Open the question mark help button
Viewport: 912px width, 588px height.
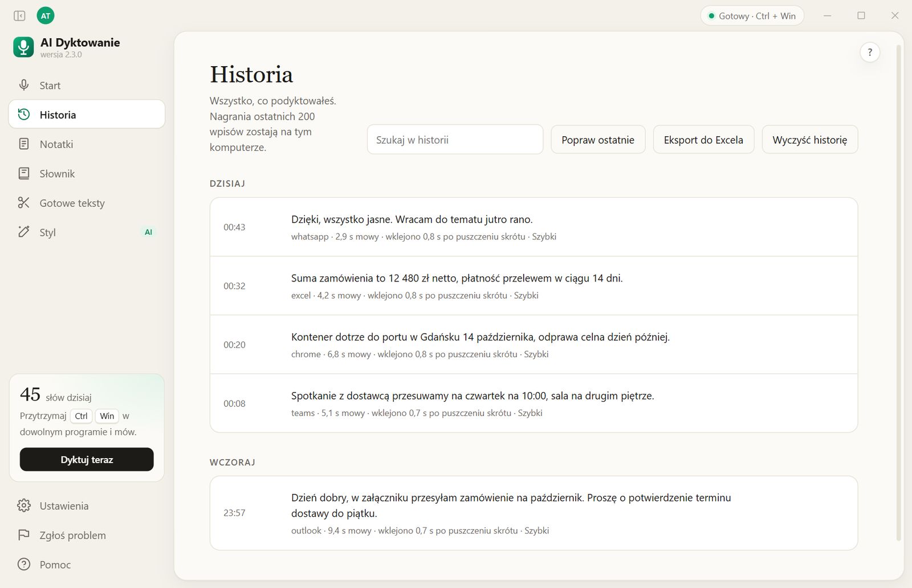(x=870, y=52)
